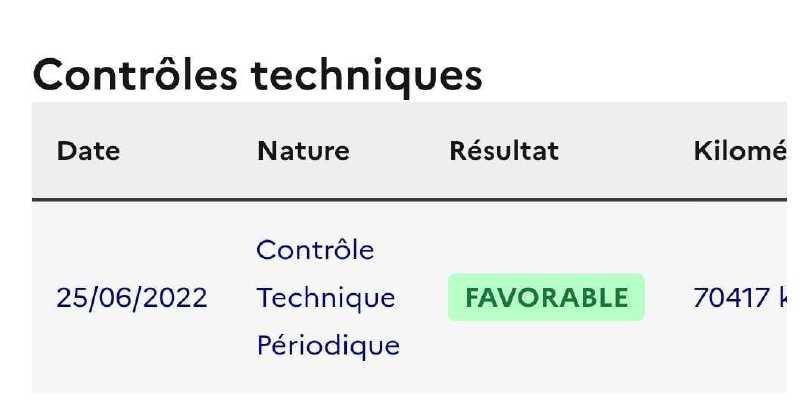Click the word Technique in Nature cell
Viewport: 800px width, 403px height.
pyautogui.click(x=326, y=298)
